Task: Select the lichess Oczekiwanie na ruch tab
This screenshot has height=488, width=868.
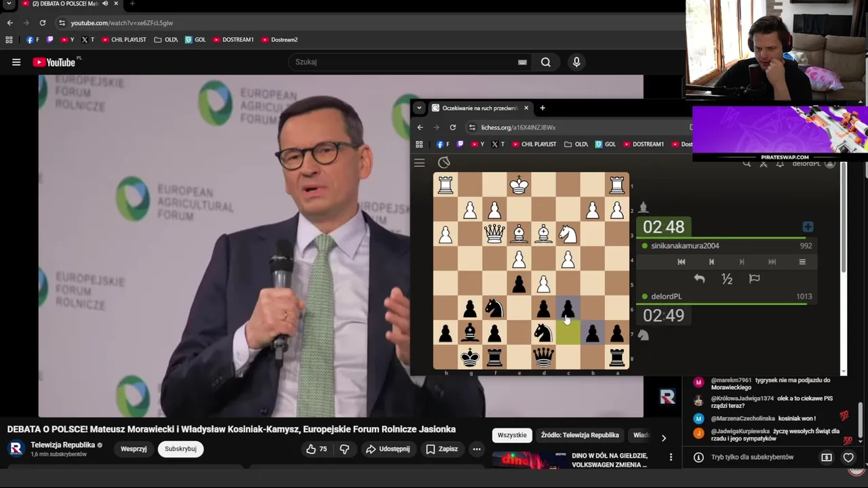Action: [480, 108]
